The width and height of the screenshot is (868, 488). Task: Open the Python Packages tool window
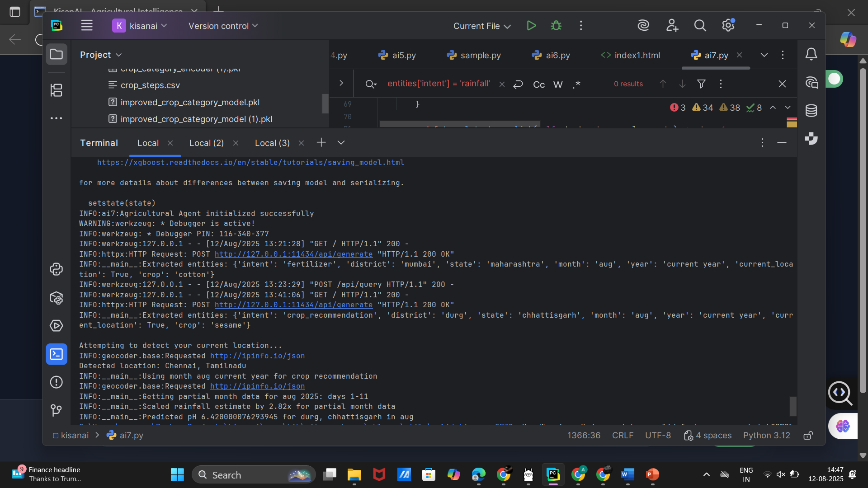[57, 298]
